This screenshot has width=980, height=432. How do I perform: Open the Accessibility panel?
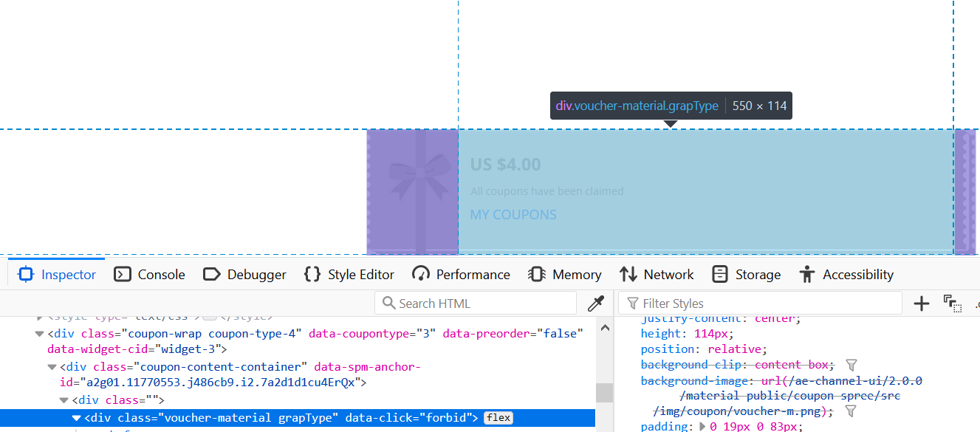846,275
